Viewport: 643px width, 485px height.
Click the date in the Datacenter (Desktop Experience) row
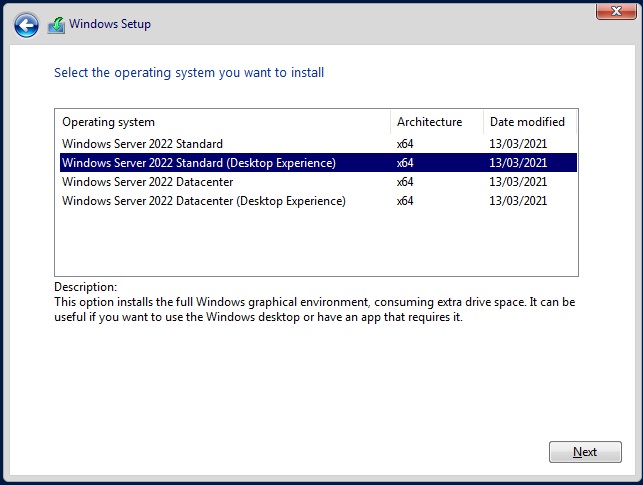518,201
